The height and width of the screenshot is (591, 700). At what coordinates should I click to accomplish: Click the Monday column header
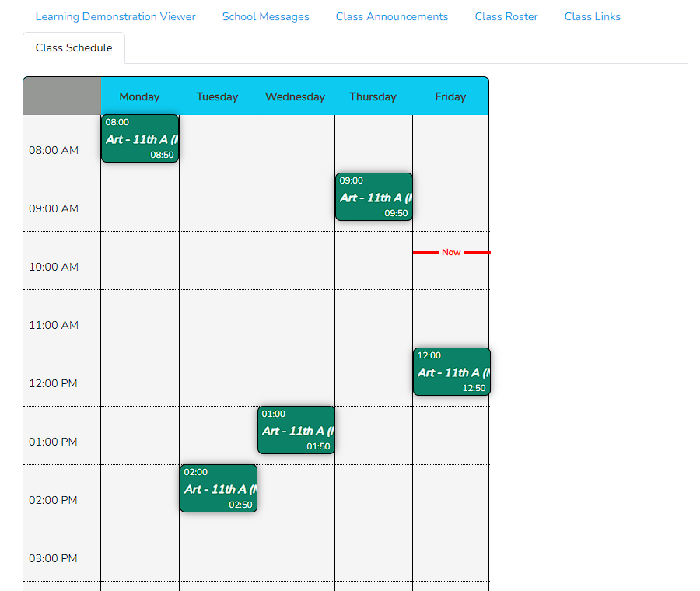tap(139, 96)
